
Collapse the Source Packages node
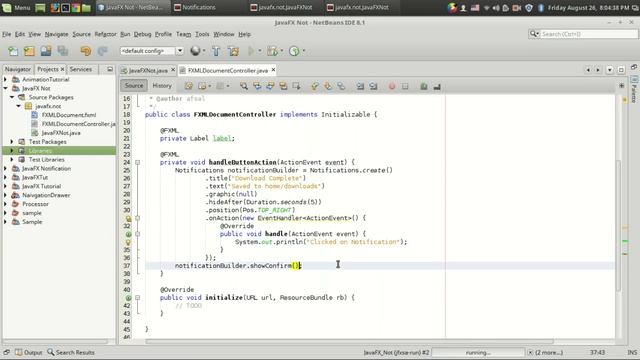pyautogui.click(x=12, y=97)
